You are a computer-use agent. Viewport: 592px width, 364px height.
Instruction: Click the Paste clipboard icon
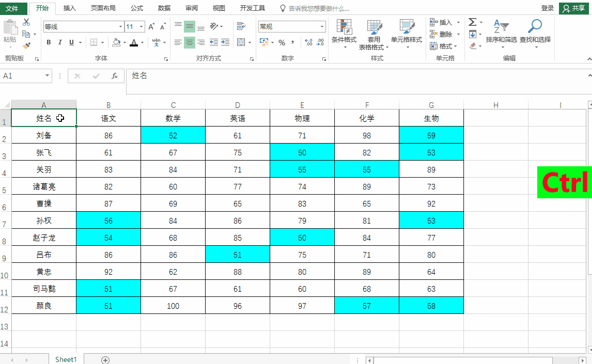tap(10, 27)
